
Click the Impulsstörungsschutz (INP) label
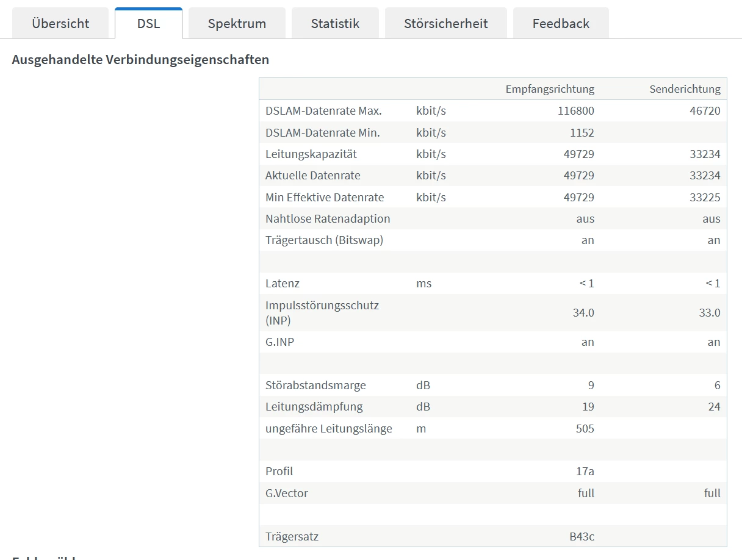(322, 312)
